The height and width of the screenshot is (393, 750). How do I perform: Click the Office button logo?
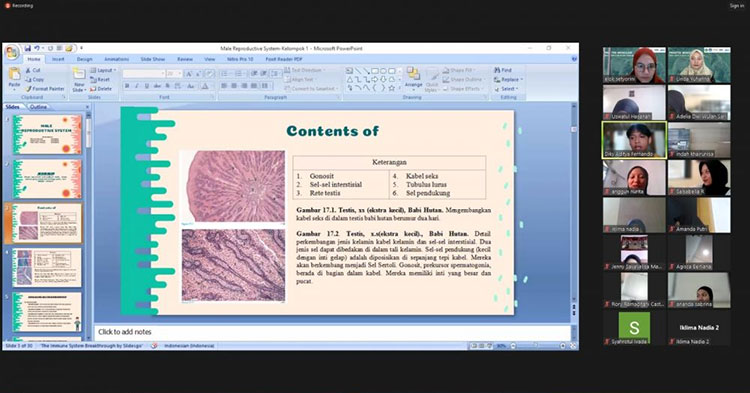(x=12, y=52)
